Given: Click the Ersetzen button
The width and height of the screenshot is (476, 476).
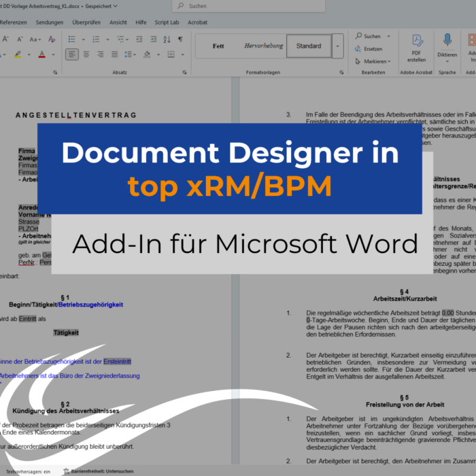Looking at the screenshot, I should click(372, 48).
